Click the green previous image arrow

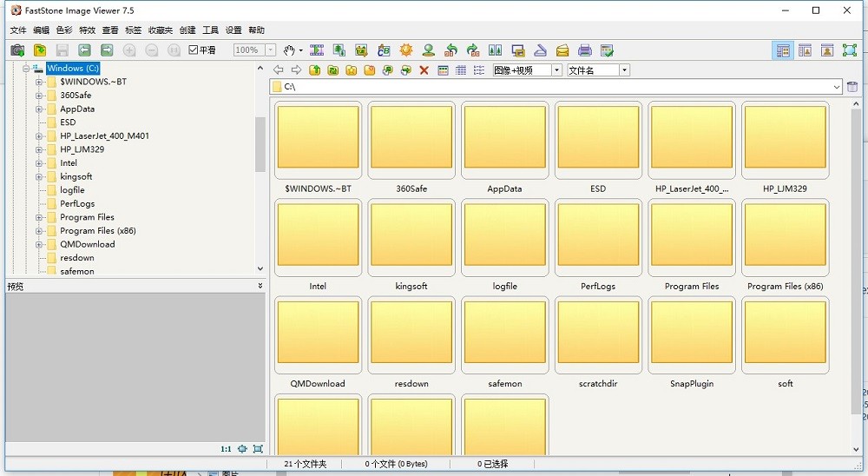[84, 50]
